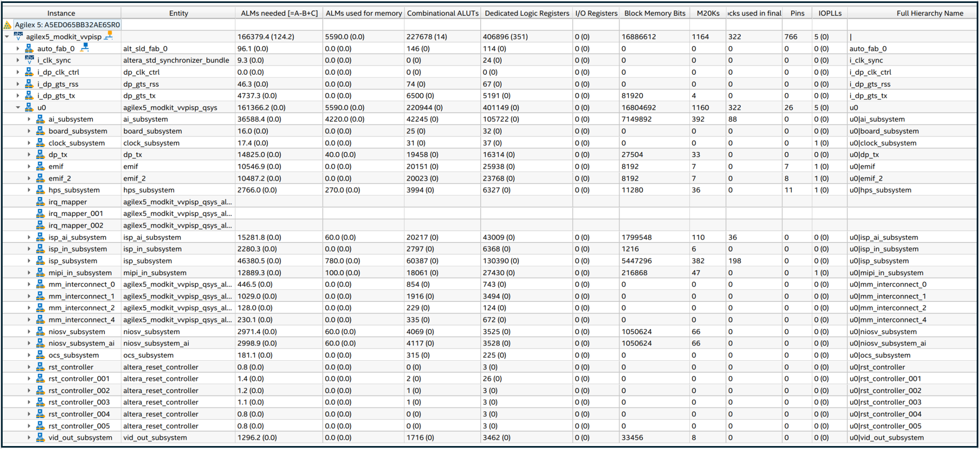The image size is (980, 449).
Task: Click the hierarchy icon next to isp_subsystem
Action: (40, 261)
